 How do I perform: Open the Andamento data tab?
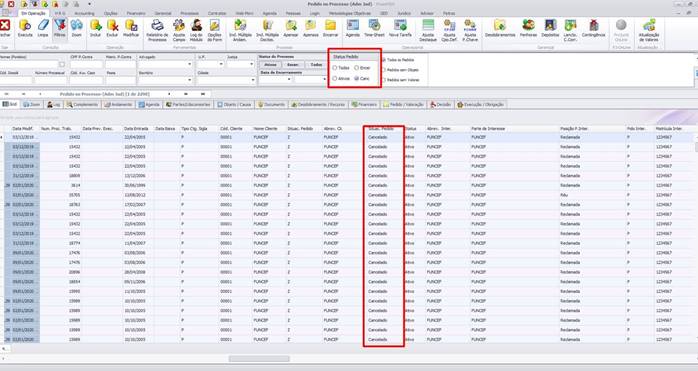[118, 105]
